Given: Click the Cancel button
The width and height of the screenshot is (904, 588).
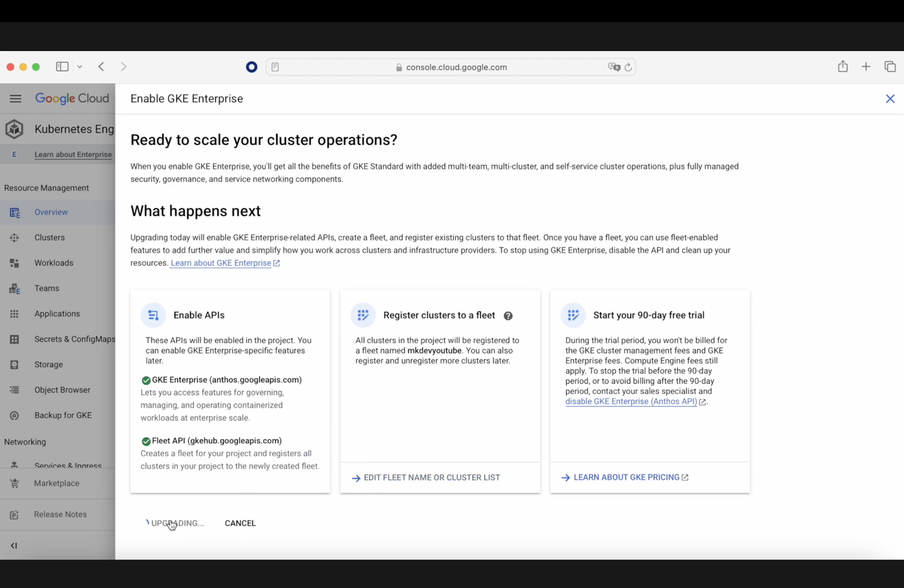Looking at the screenshot, I should [240, 523].
